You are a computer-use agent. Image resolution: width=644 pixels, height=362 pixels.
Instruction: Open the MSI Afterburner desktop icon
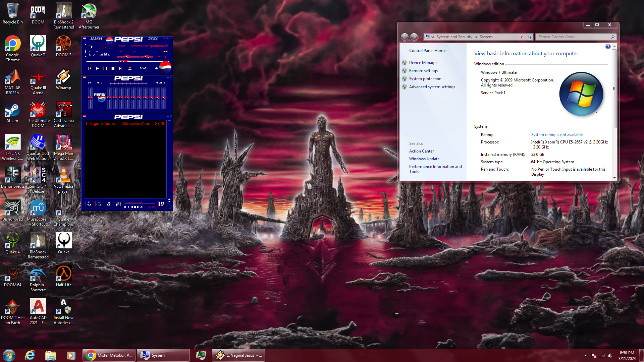coord(89,16)
